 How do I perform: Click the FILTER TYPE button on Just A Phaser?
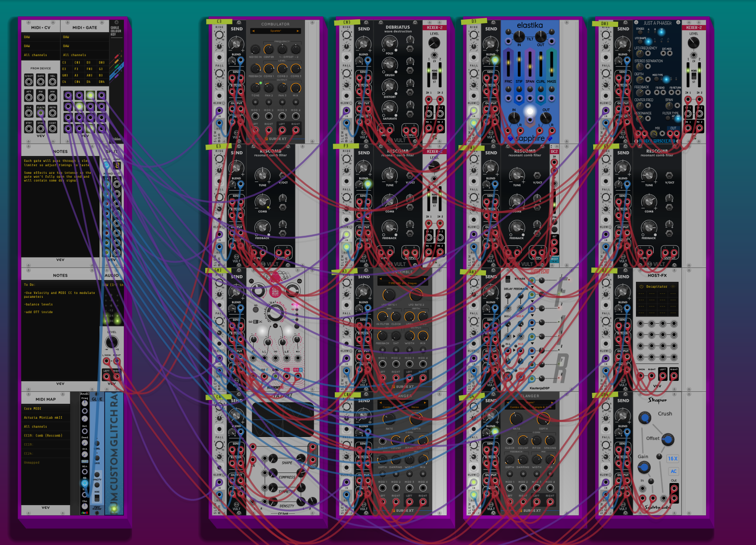click(x=668, y=118)
